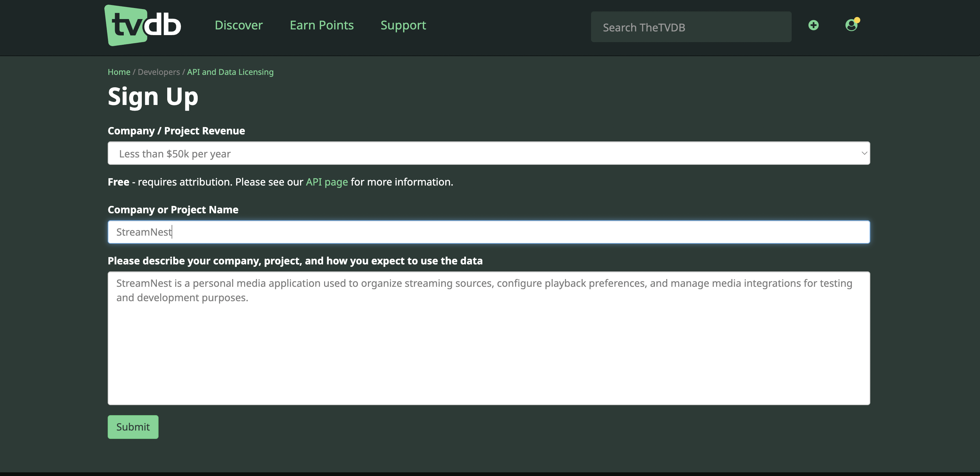This screenshot has height=476, width=980.
Task: Expand the Company / Project Revenue dropdown
Action: pos(488,153)
